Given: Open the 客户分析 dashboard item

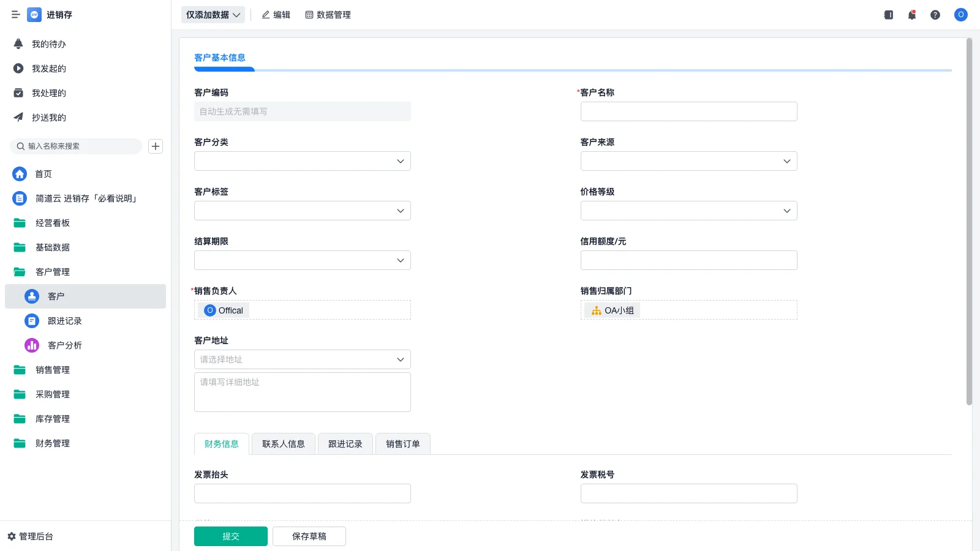Looking at the screenshot, I should point(85,345).
